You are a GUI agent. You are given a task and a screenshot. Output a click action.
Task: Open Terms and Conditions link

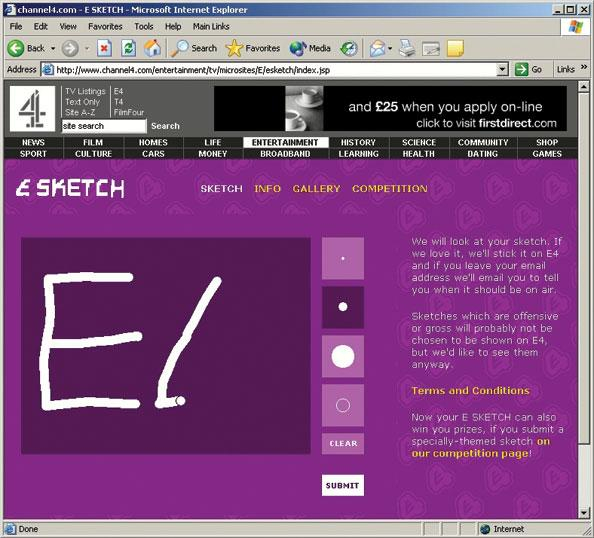point(471,391)
